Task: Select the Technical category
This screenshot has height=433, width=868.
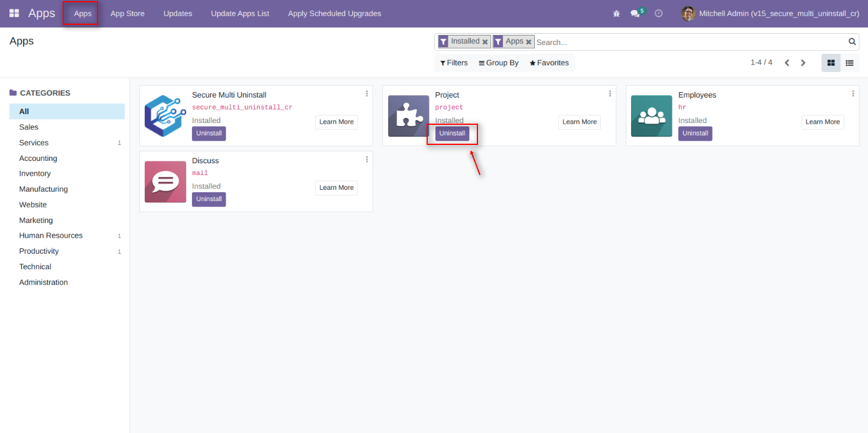Action: [x=67, y=267]
